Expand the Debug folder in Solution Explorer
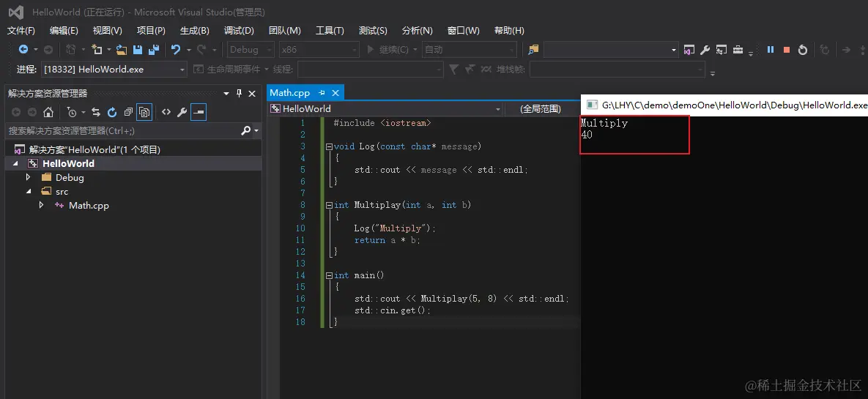The height and width of the screenshot is (399, 868). point(29,178)
